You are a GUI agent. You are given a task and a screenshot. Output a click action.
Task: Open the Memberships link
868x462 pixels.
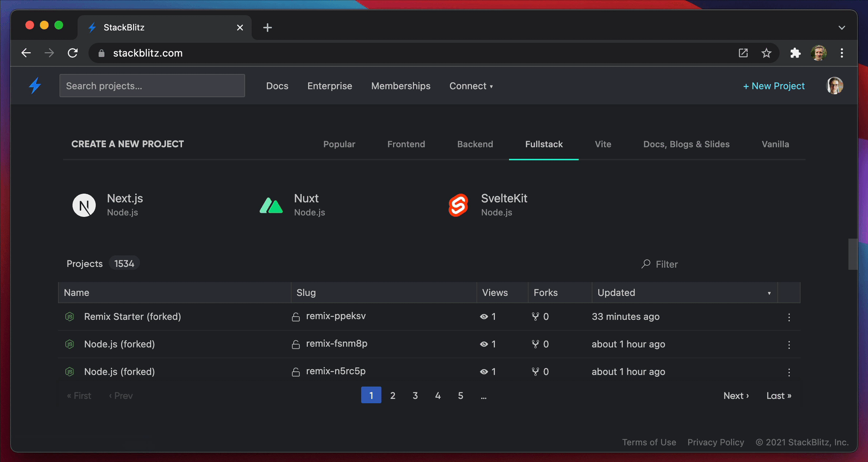tap(401, 86)
